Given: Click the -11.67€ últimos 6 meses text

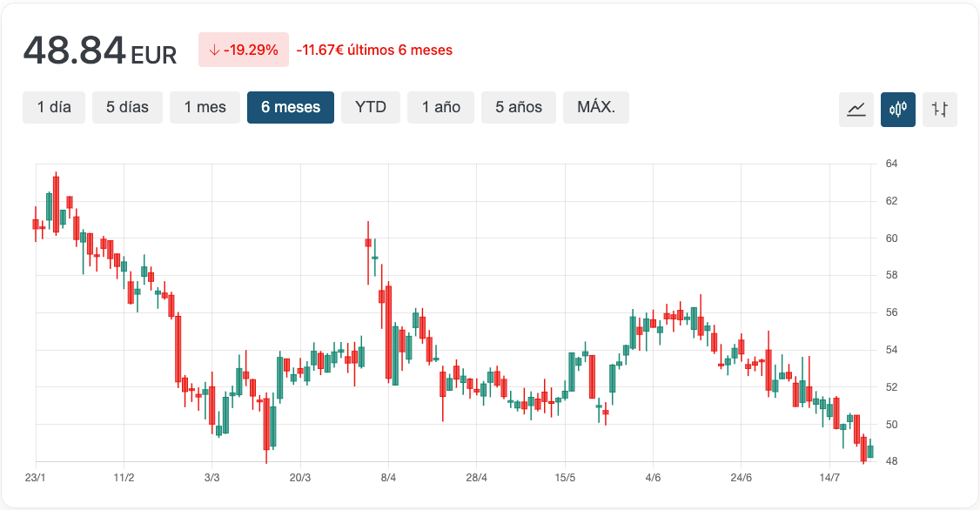Looking at the screenshot, I should click(374, 50).
